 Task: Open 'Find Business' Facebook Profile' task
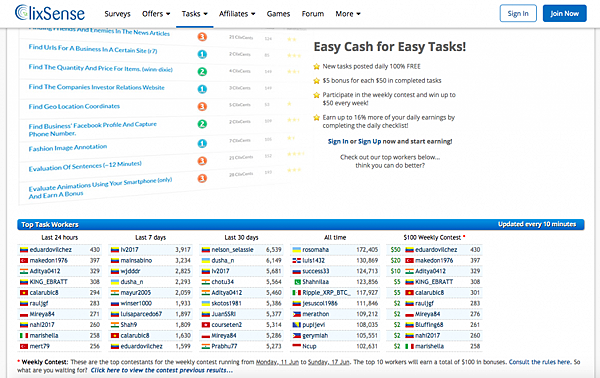click(93, 129)
